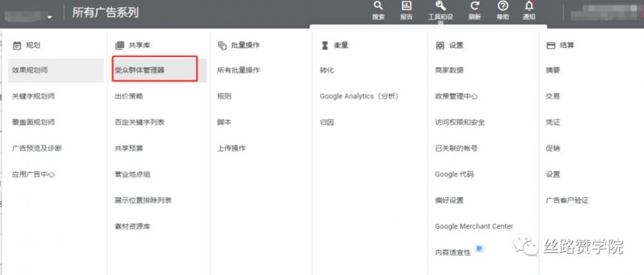This screenshot has width=644, height=275.
Task: Open 访问权限和安全
Action: coord(460,122)
